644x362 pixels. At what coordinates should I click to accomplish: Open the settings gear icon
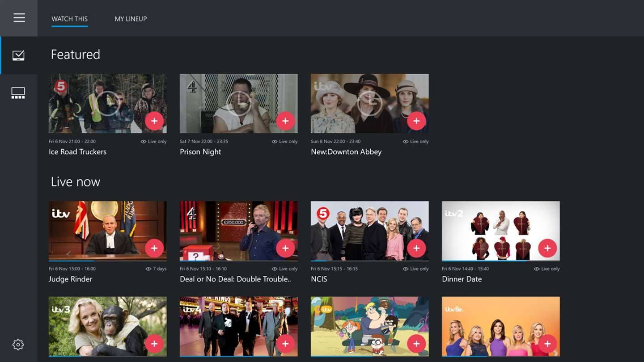click(18, 345)
